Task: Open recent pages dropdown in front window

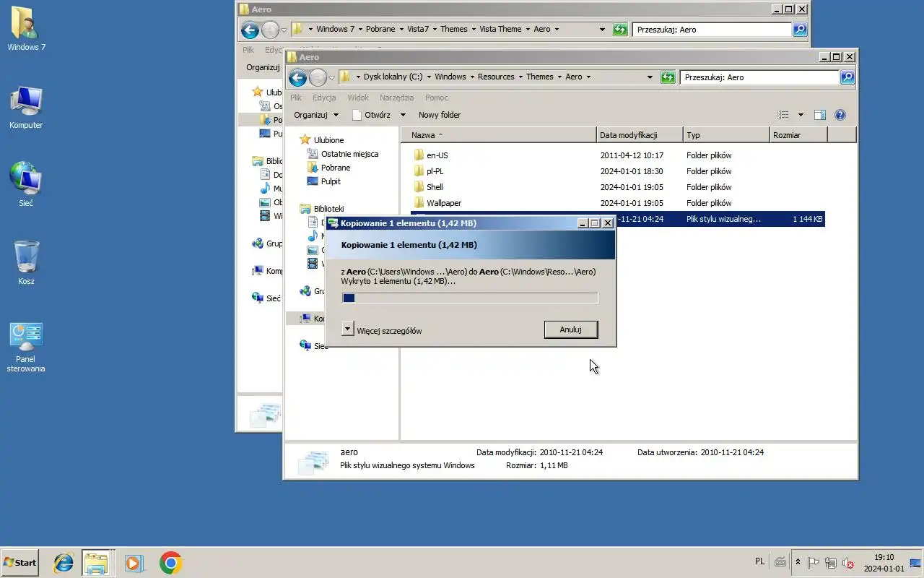Action: (332, 77)
